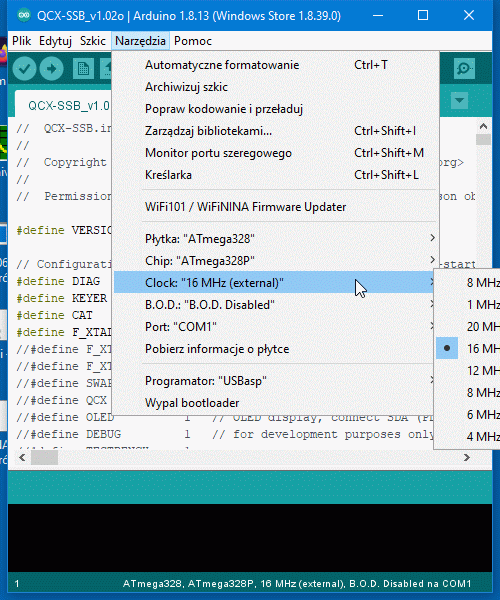Viewport: 500px width, 600px height.
Task: Open Kreślarka plotter
Action: click(x=276, y=175)
